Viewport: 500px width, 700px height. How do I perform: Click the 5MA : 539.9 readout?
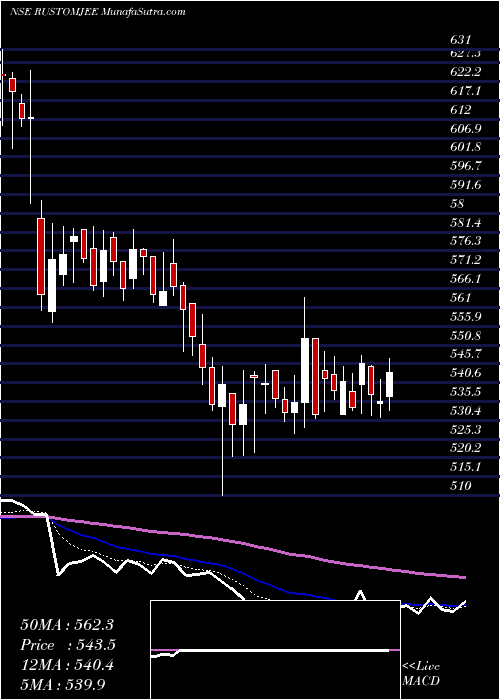tap(63, 684)
